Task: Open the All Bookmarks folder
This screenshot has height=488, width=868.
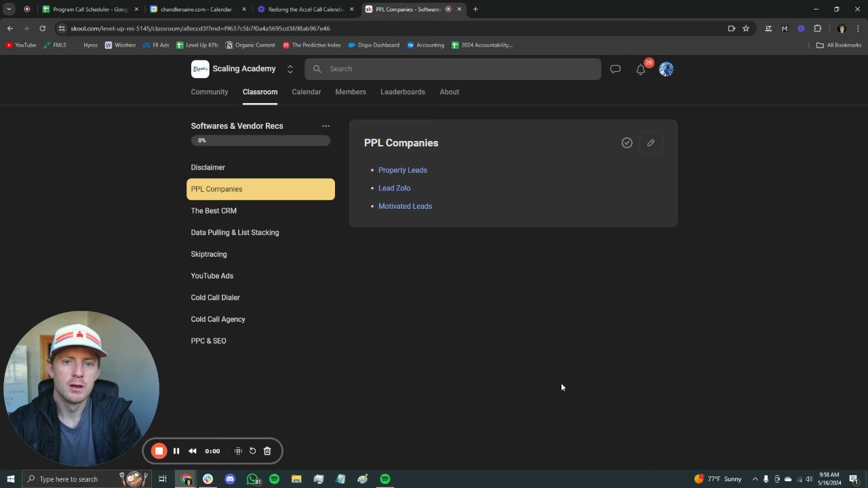Action: click(x=839, y=45)
